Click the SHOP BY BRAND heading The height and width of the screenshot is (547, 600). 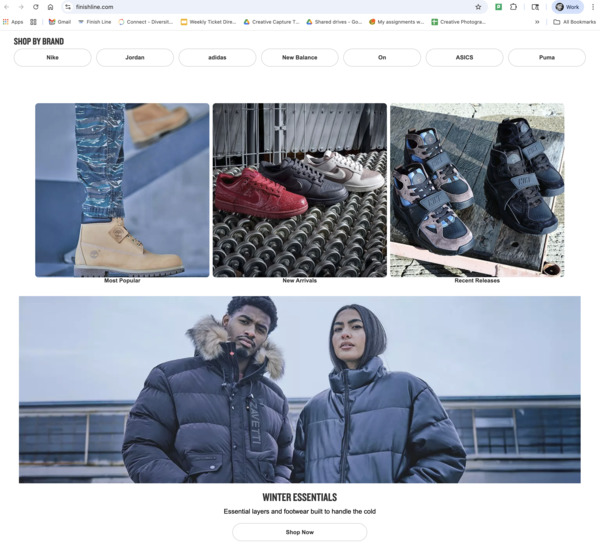coord(39,41)
